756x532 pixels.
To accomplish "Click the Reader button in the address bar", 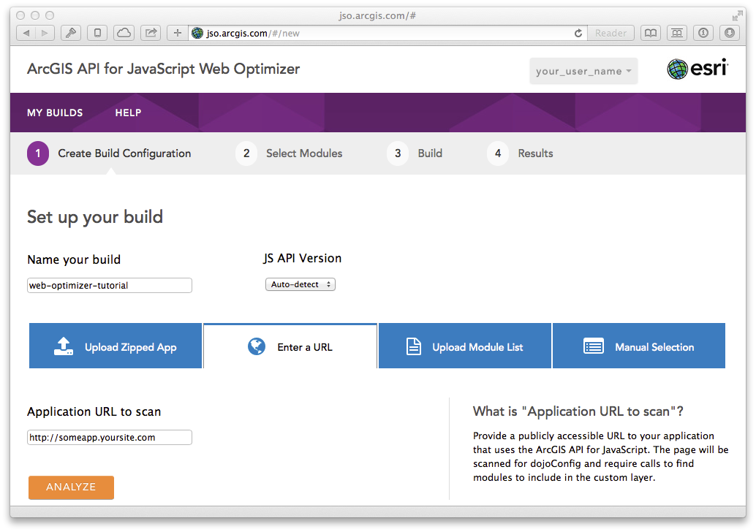I will coord(611,34).
